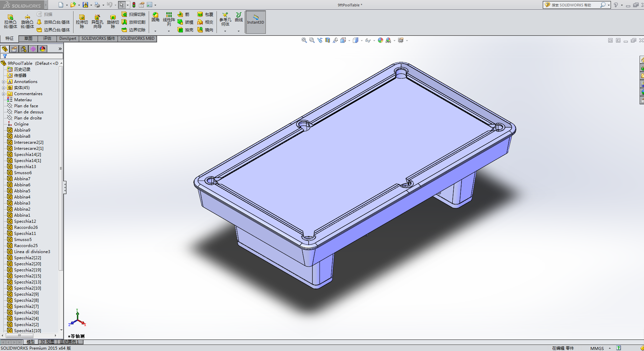
Task: Select the 扫描切除 swept cut tool
Action: click(x=134, y=15)
